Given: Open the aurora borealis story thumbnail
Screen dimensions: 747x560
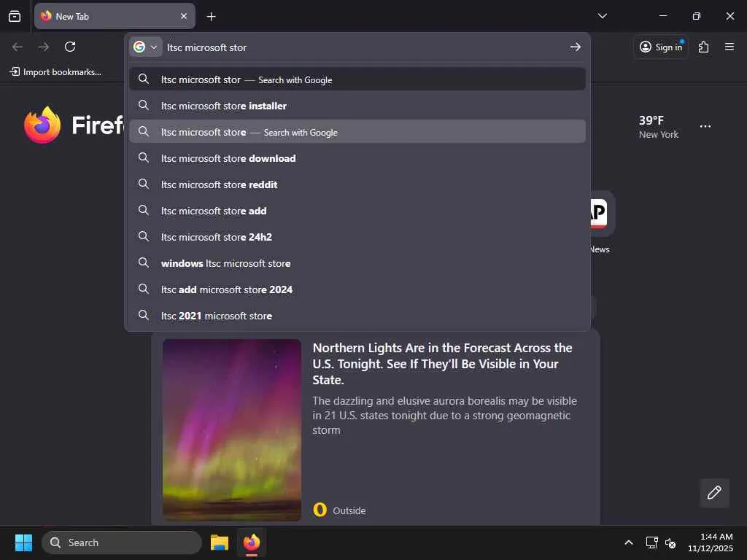Looking at the screenshot, I should tap(231, 429).
